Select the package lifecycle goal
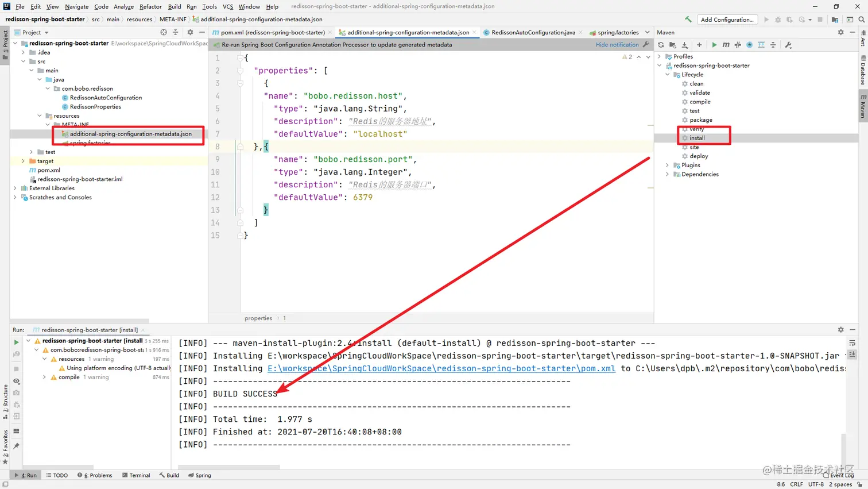This screenshot has height=489, width=868. click(x=701, y=120)
